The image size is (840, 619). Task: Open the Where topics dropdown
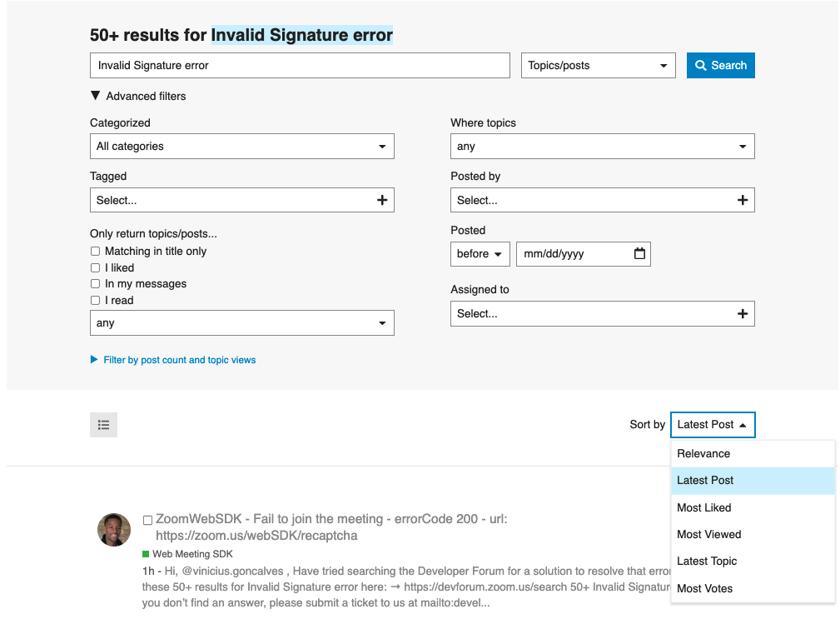click(602, 147)
